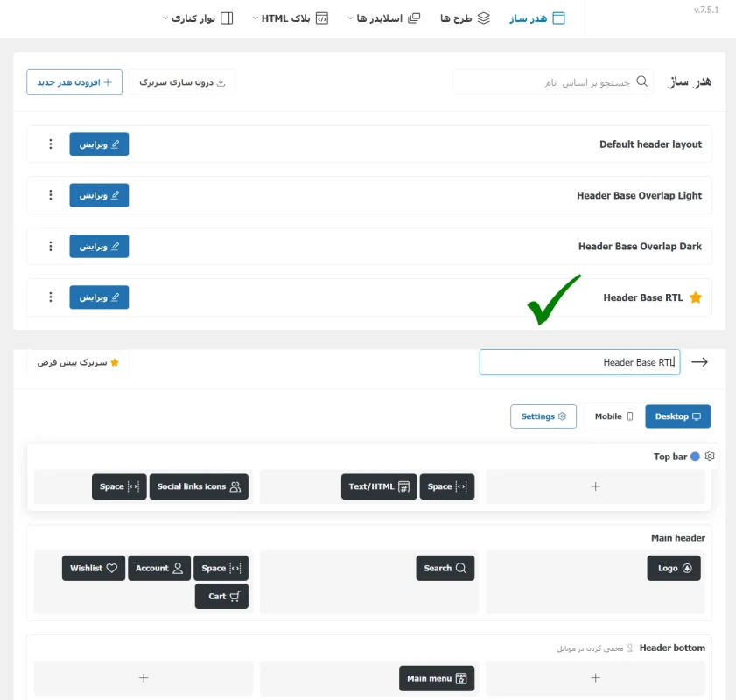The image size is (736, 700).
Task: Select the Social links icons element
Action: click(x=199, y=486)
